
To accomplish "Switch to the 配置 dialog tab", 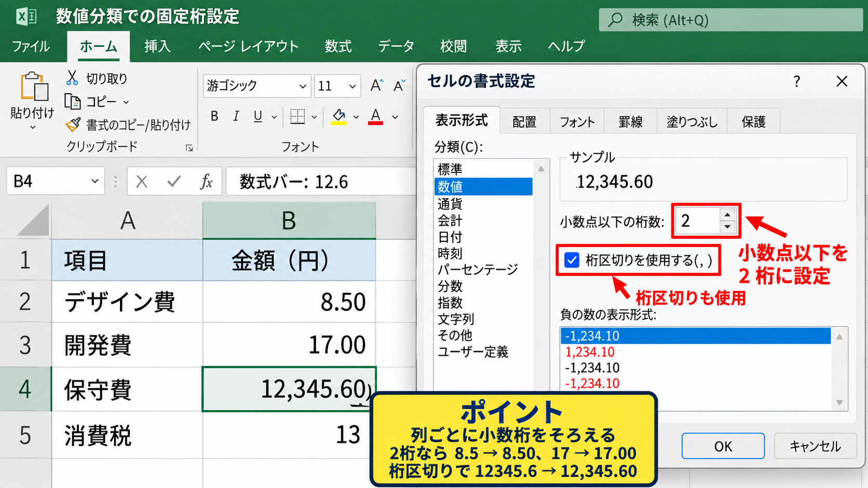I will (524, 121).
